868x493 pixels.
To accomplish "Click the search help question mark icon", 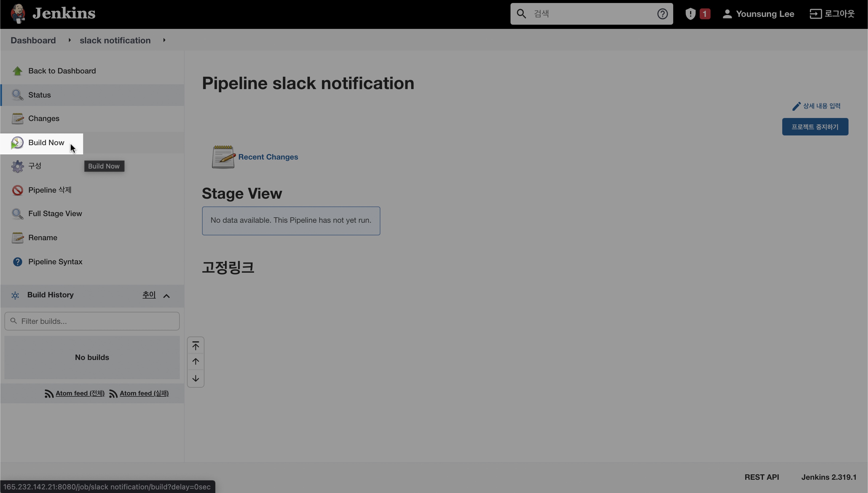I will (662, 14).
